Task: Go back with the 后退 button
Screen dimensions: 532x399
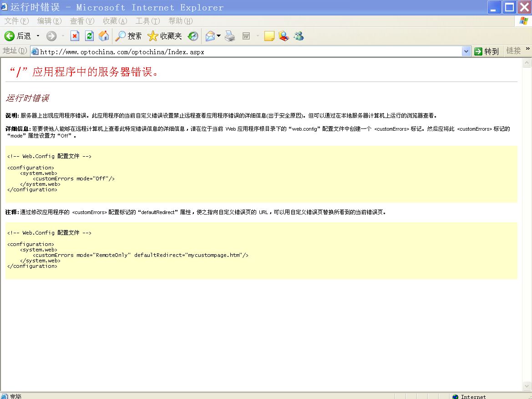Action: coord(18,36)
